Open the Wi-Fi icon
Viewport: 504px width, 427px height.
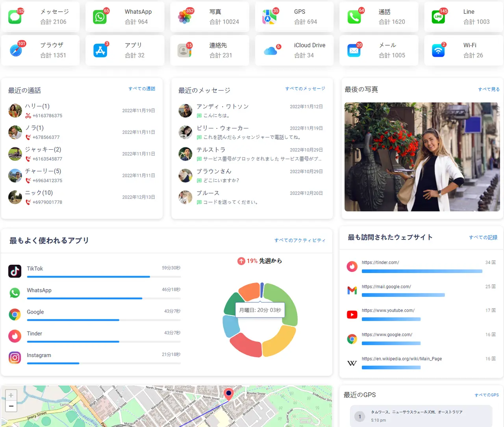coord(438,50)
